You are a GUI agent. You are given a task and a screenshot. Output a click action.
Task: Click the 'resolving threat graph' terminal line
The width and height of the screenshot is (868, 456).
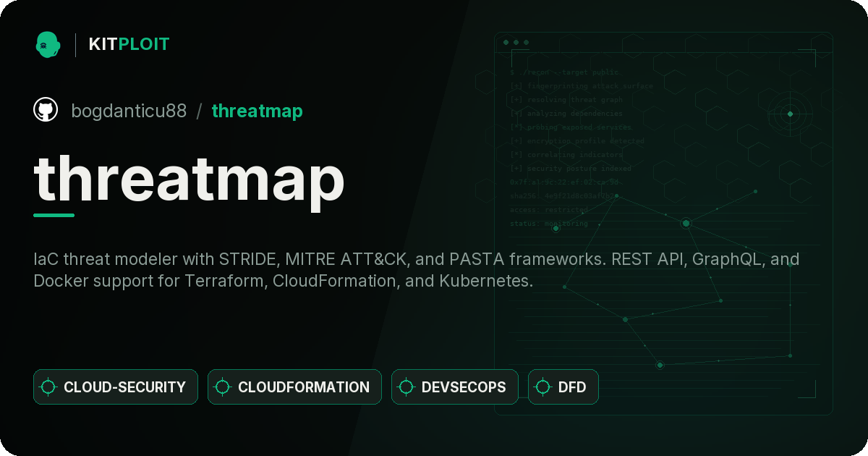pyautogui.click(x=566, y=100)
